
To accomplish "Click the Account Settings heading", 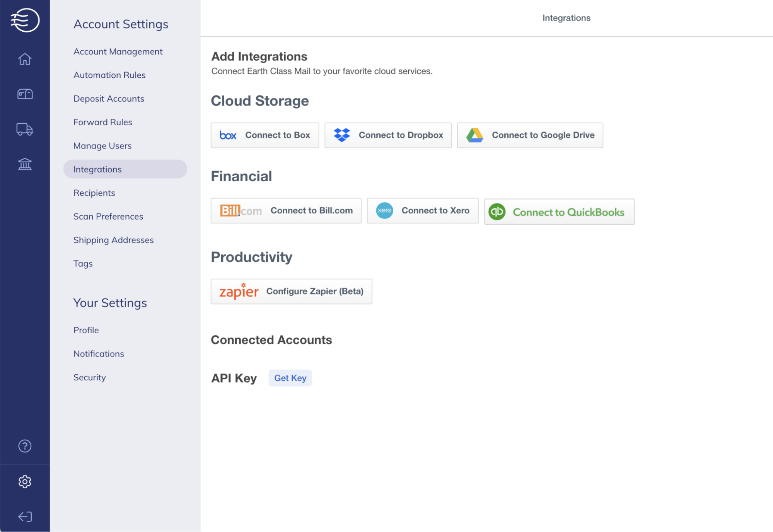I will click(x=121, y=24).
